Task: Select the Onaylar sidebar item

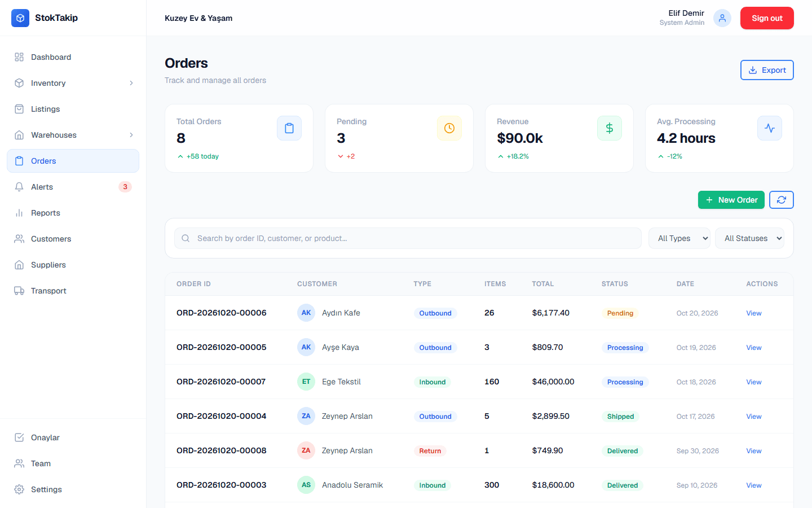Action: [73, 437]
